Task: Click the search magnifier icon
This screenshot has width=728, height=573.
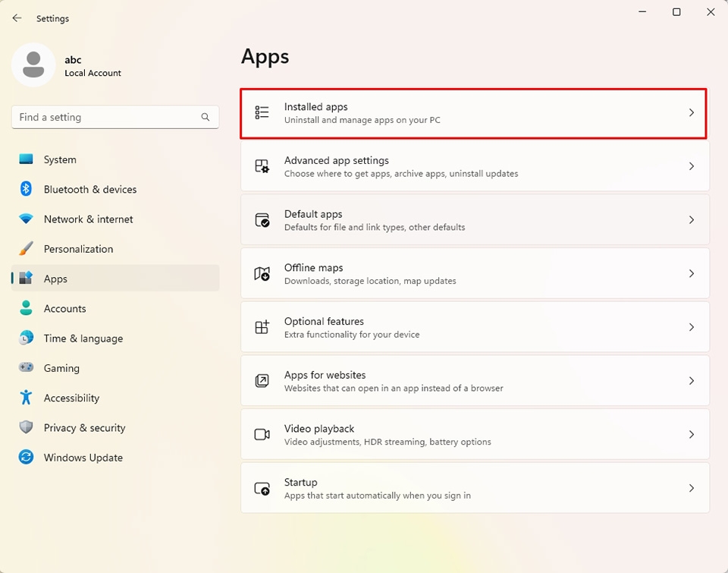Action: coord(206,117)
